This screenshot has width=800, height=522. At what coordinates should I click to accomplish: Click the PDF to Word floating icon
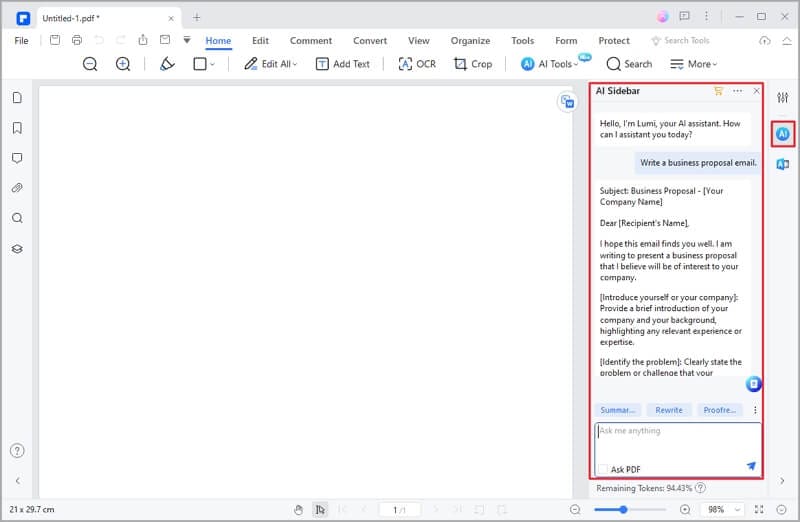(567, 102)
